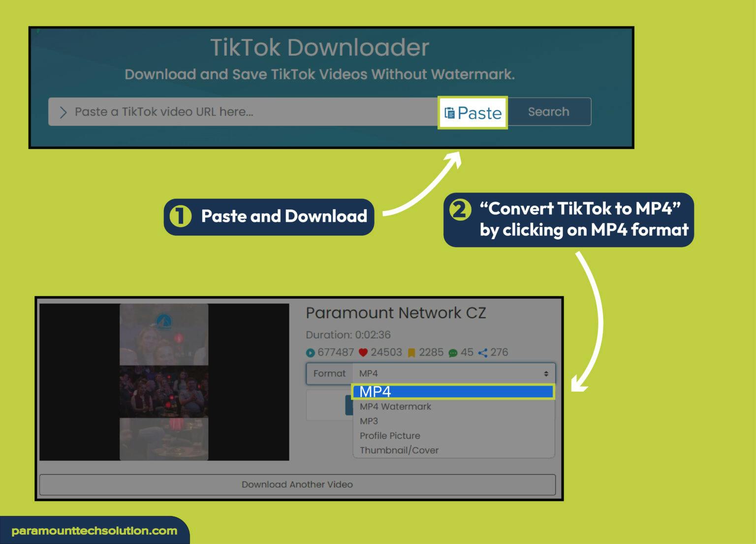Click the TikTok Downloader heading
756x544 pixels.
coord(320,48)
